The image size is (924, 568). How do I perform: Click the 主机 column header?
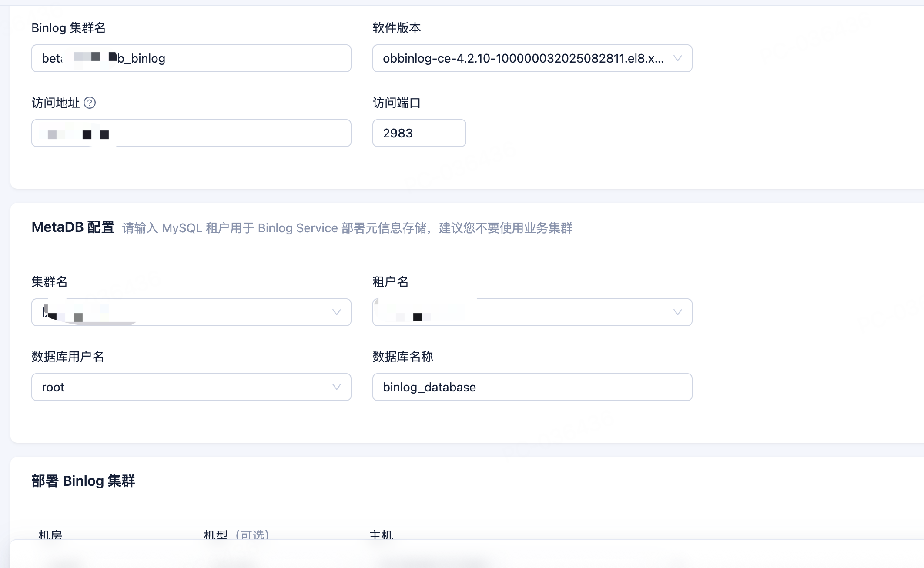(381, 535)
